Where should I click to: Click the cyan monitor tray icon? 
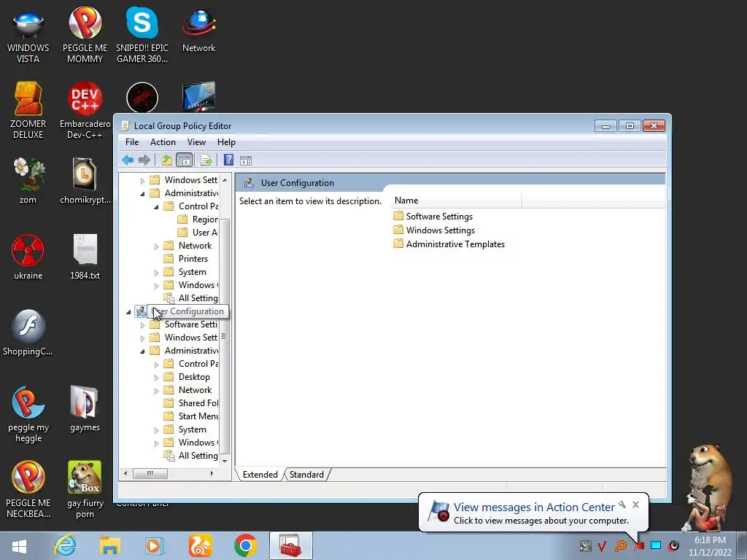click(656, 545)
